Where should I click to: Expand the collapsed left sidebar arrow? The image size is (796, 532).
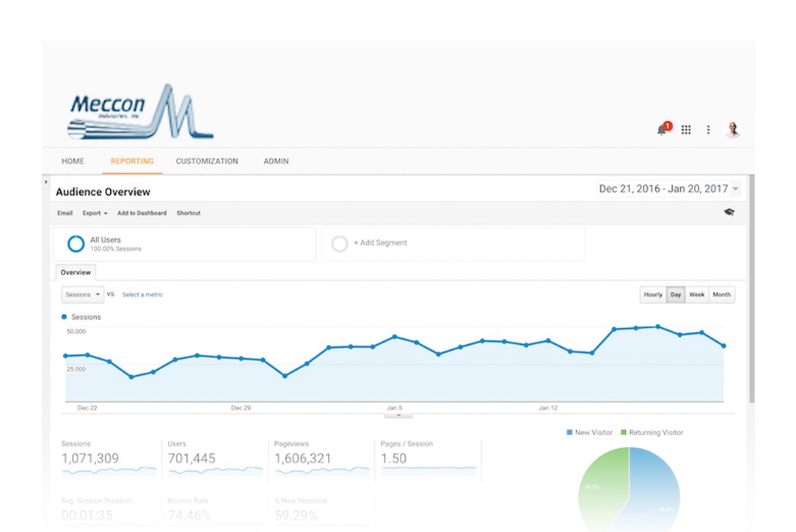(45, 181)
